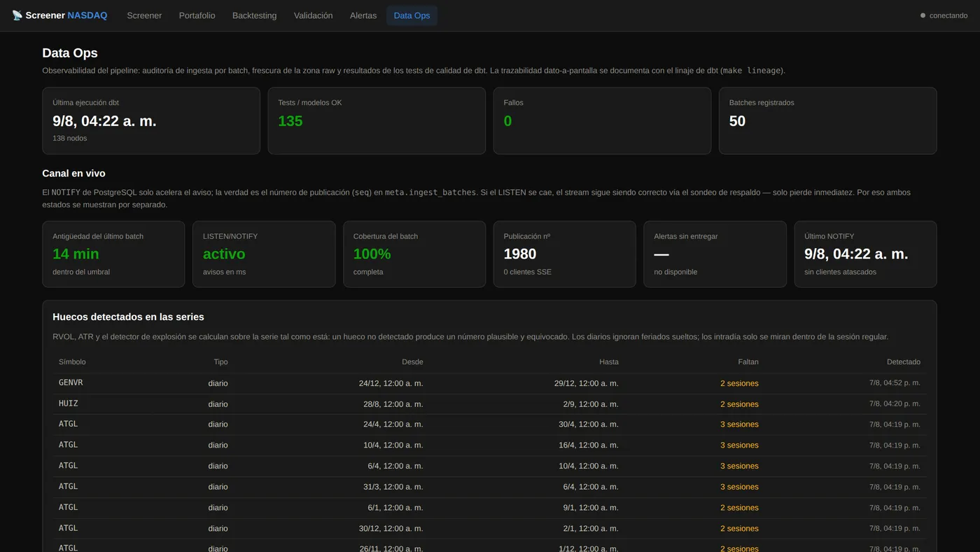980x552 pixels.
Task: Click the Batches registrados value 50
Action: pyautogui.click(x=737, y=121)
